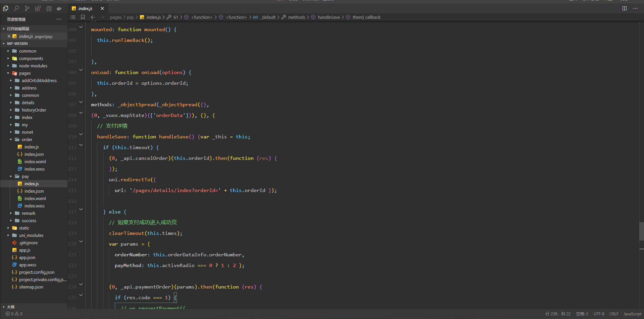
Task: Open the Search view icon
Action: (16, 8)
